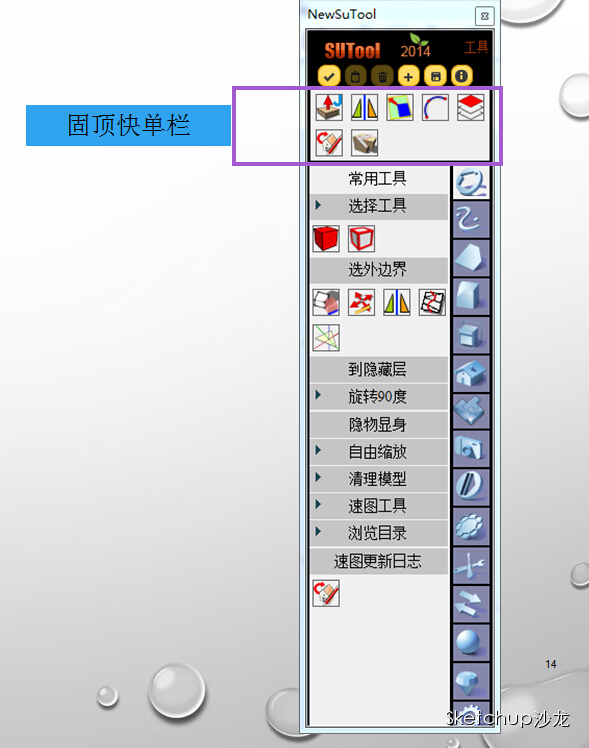Screen dimensions: 589x748
Task: Expand the 旋转90度 section
Action: [x=379, y=396]
